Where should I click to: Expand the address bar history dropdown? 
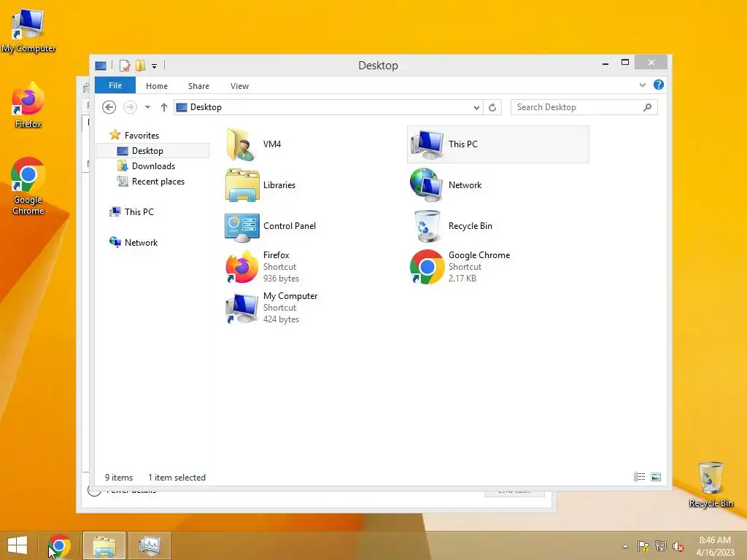pos(476,108)
